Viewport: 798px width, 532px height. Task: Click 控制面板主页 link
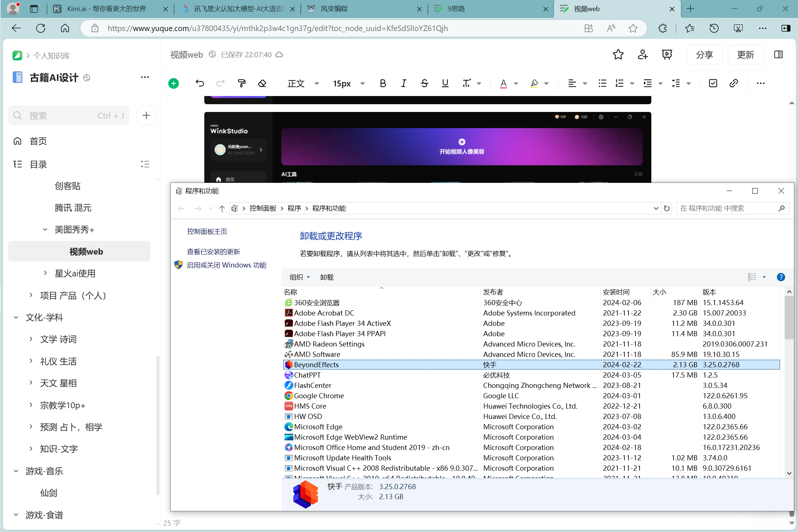point(207,232)
